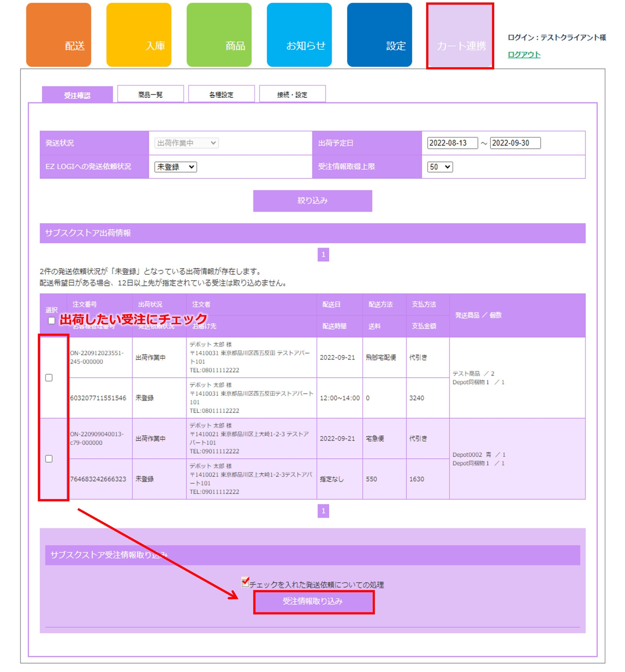Expand the 発送状況 出荷作業中 dropdown

pos(186,143)
